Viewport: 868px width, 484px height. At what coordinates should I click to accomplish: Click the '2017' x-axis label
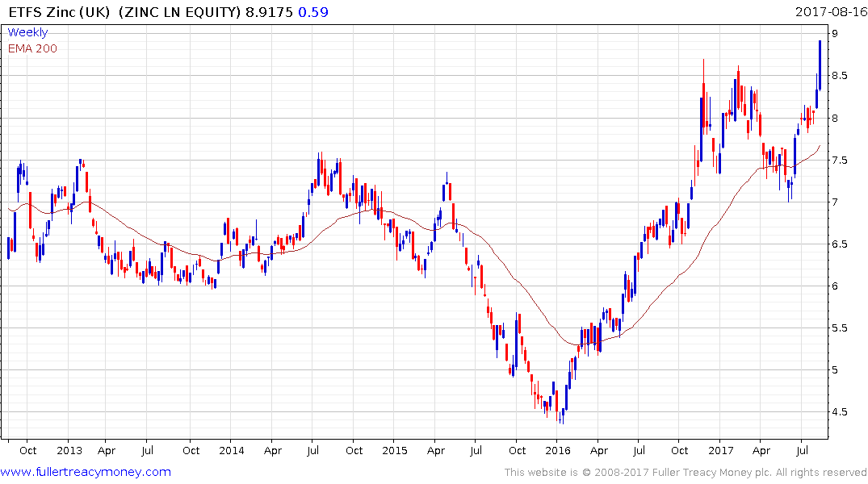tap(721, 450)
